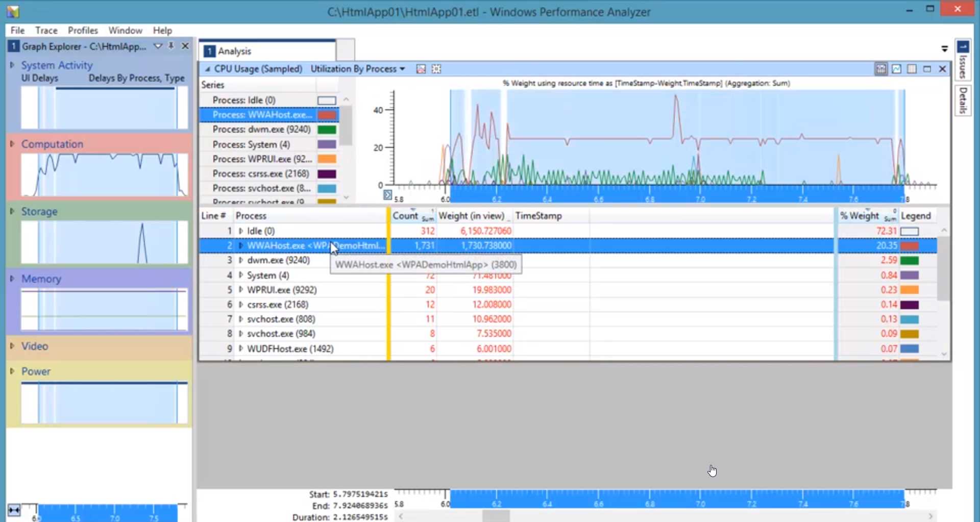Open the Details panel on the right edge
The image size is (980, 522).
click(x=963, y=101)
